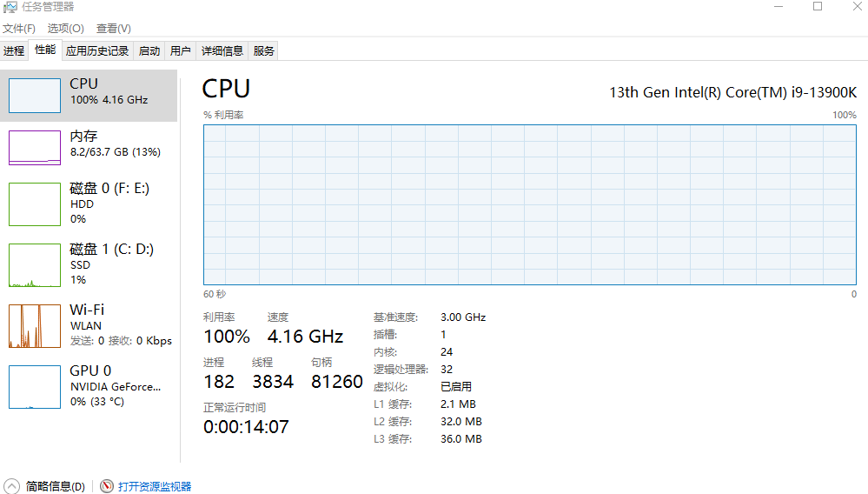The width and height of the screenshot is (868, 494).
Task: Select the Wi-Fi WLAN activity graph
Action: [x=35, y=325]
